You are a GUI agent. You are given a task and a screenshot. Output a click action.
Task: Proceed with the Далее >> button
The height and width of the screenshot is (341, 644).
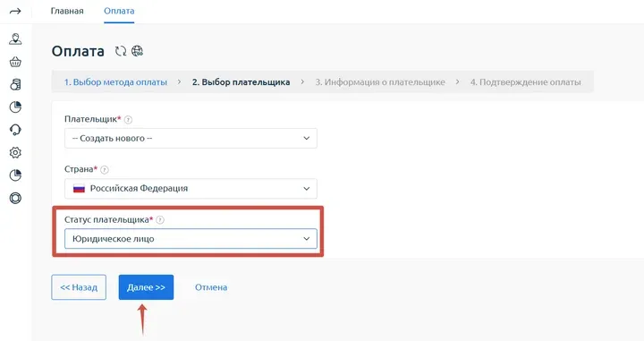tap(146, 287)
